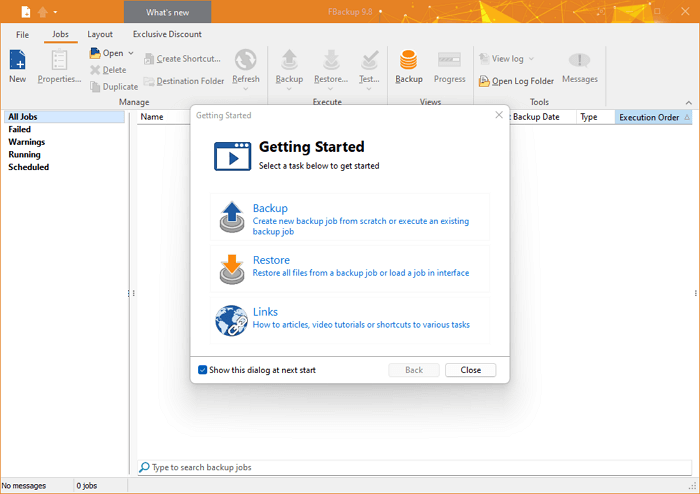
Task: Expand the Open dropdown arrow in ribbon
Action: pos(131,53)
